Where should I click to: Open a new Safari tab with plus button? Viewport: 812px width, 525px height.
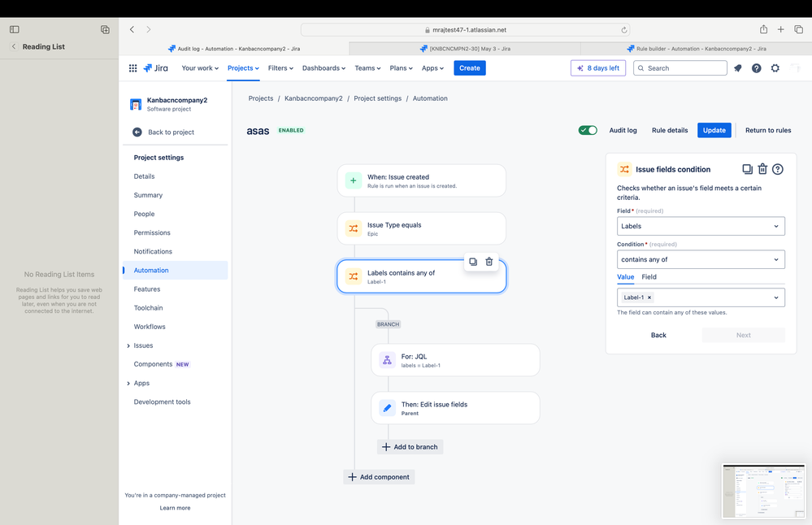[x=780, y=29]
